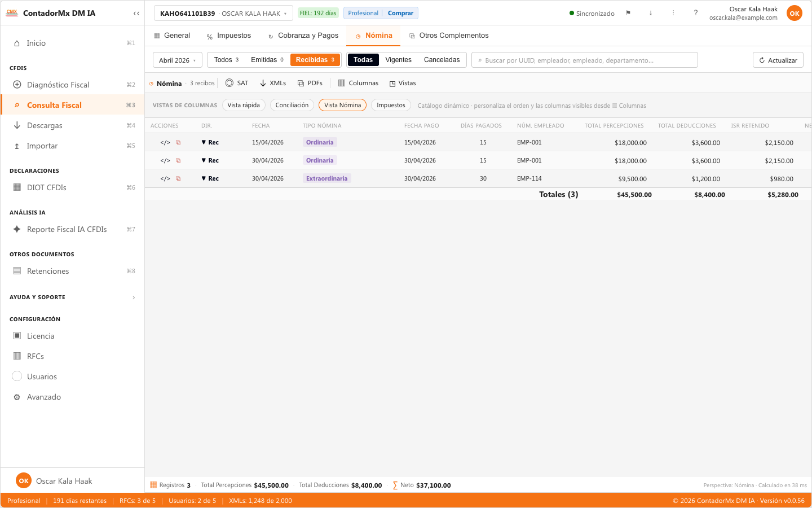Click the vertical more-options dots icon
812x508 pixels.
pyautogui.click(x=673, y=13)
